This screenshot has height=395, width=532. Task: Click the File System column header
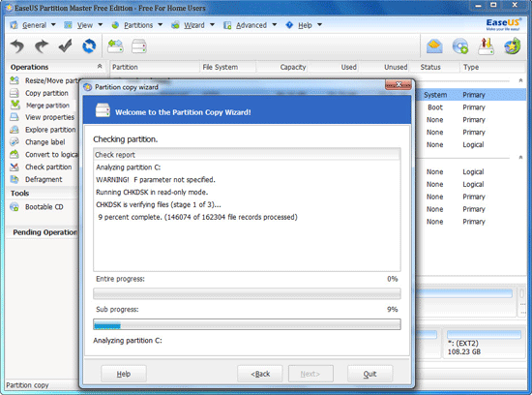227,67
